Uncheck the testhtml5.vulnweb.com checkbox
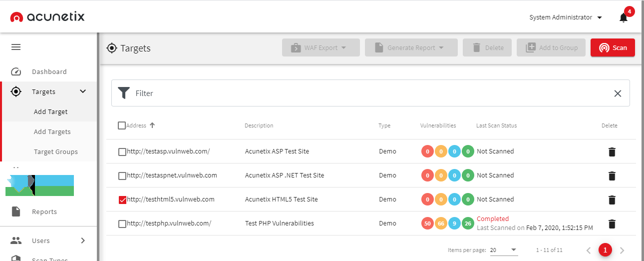 click(122, 200)
